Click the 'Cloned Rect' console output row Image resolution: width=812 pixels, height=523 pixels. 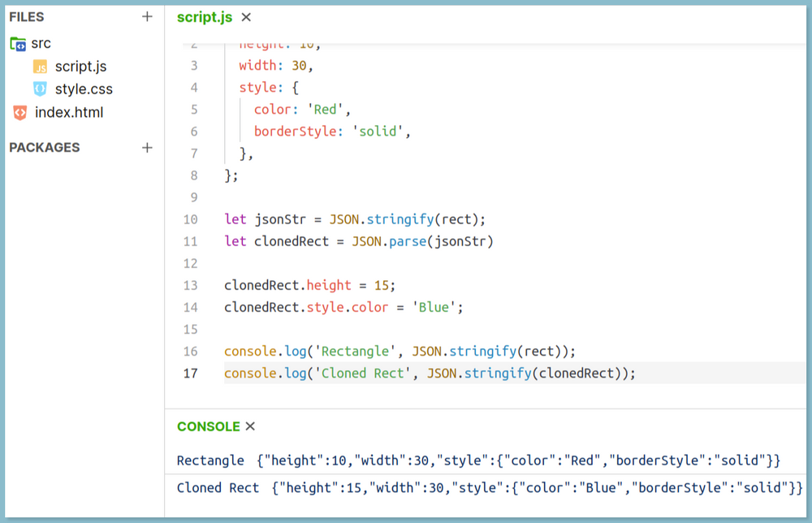(487, 488)
